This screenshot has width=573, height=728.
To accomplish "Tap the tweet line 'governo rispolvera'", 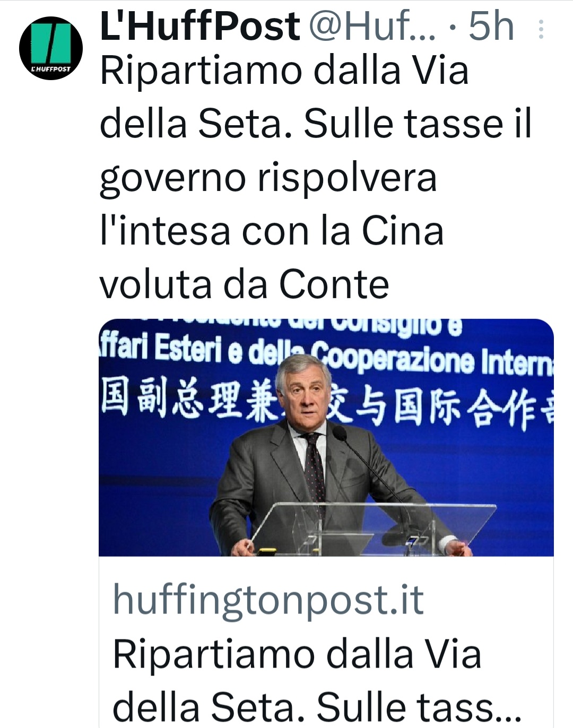I will click(x=268, y=179).
